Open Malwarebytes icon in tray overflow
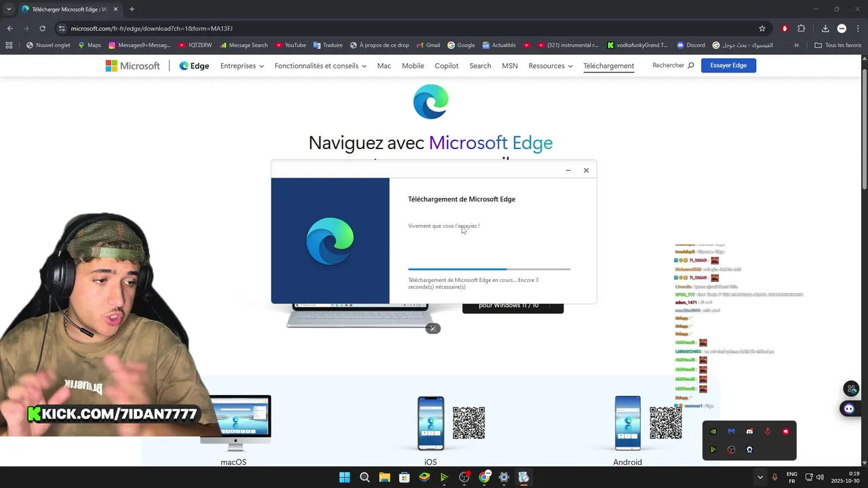This screenshot has height=488, width=868. 731,431
